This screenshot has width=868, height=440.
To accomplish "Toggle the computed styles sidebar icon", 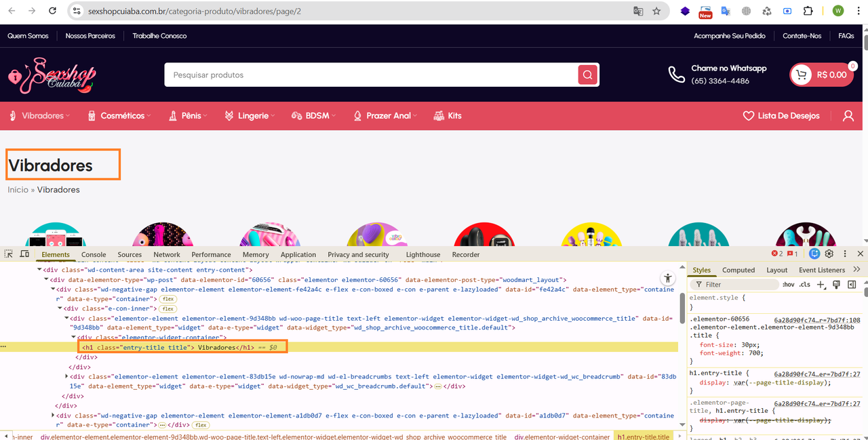I will coord(852,285).
